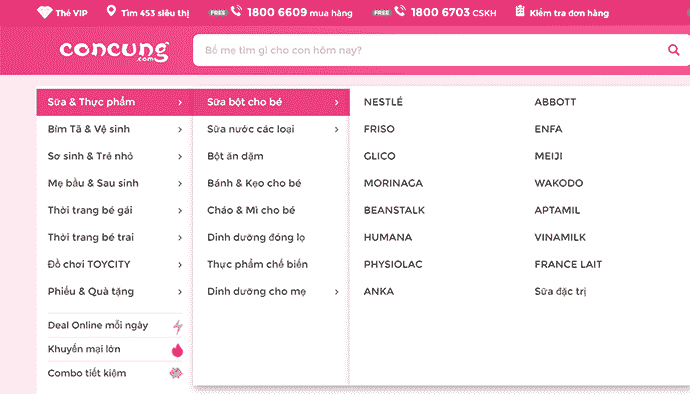
Task: Click the diamond Thẻ VIP icon
Action: coord(44,12)
